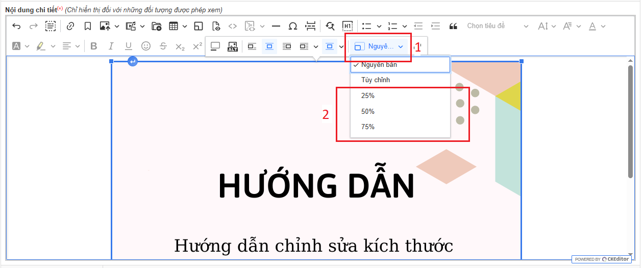Open find and replace tool
This screenshot has height=268, width=644.
pos(330,26)
